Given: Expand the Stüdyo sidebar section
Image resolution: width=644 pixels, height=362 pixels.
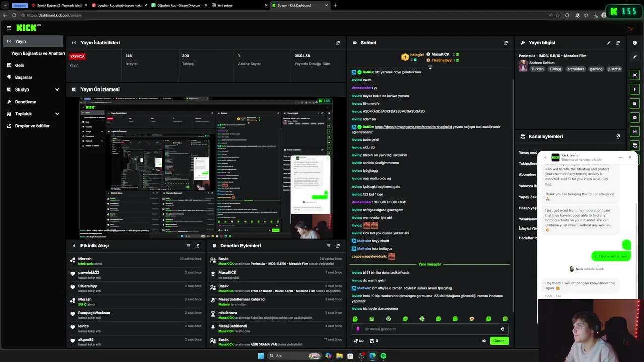Looking at the screenshot, I should point(57,89).
